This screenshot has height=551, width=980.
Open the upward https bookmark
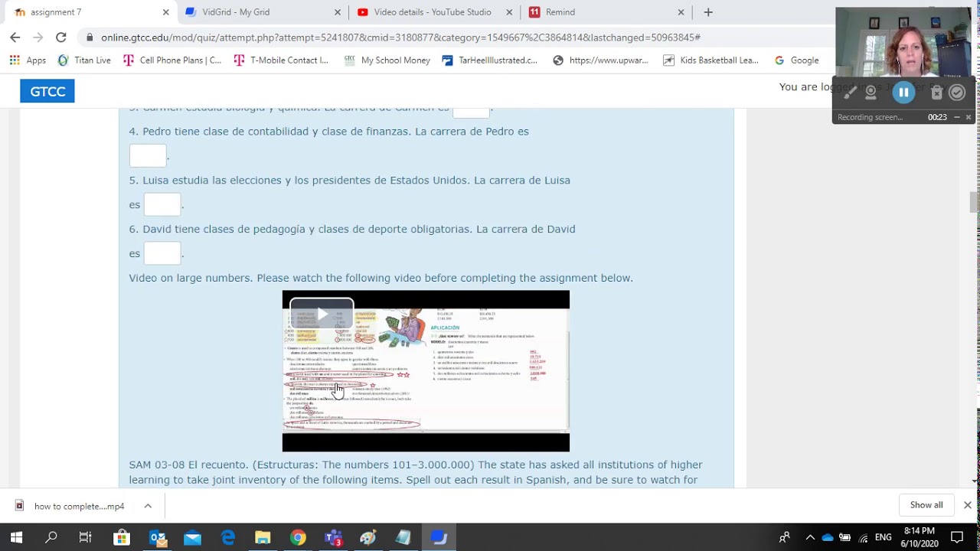coord(601,60)
